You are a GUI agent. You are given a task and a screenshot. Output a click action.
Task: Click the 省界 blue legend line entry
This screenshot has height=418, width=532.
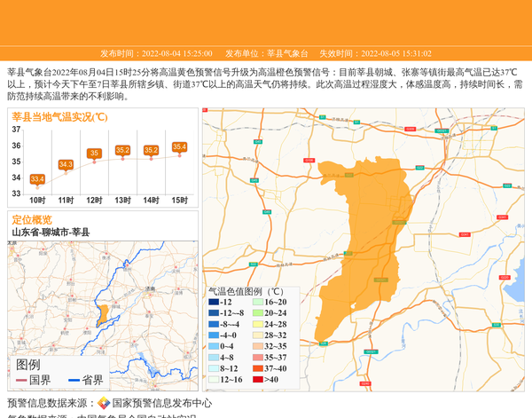coord(86,380)
